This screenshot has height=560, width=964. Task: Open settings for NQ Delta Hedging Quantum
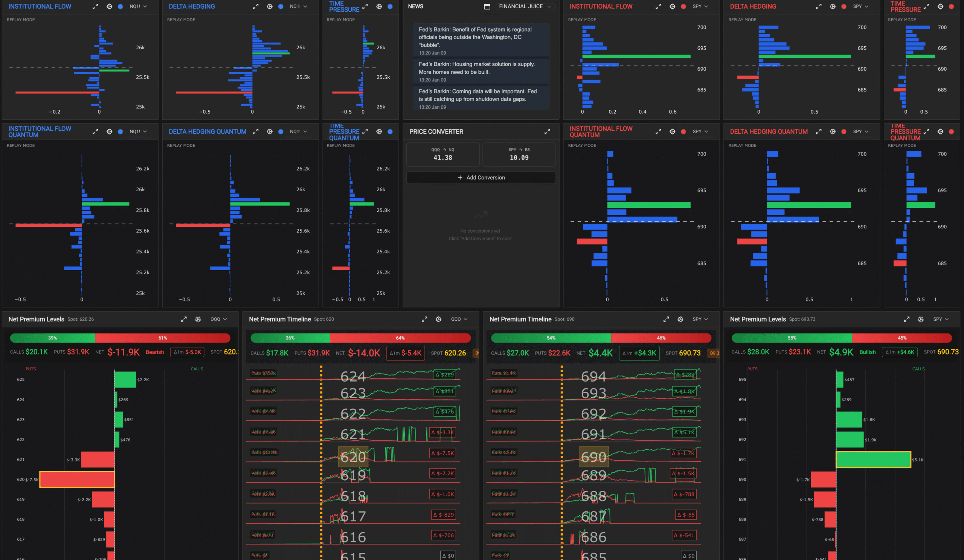(x=270, y=131)
